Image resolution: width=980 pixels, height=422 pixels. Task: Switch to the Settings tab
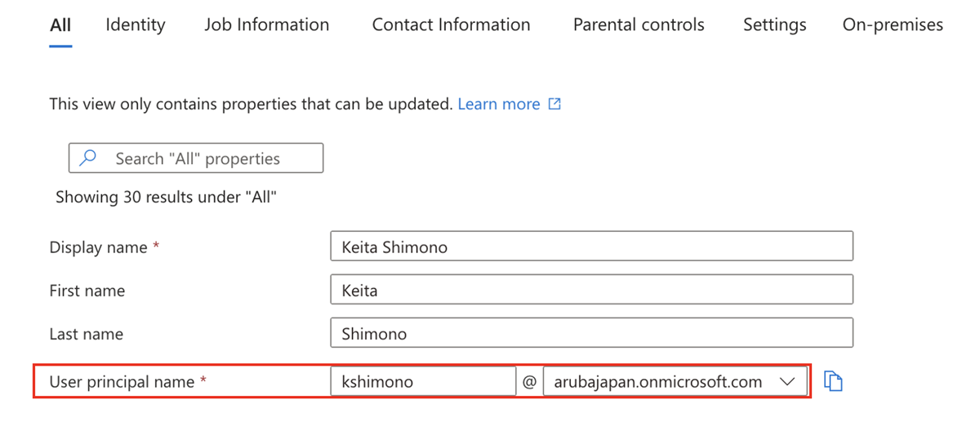774,25
